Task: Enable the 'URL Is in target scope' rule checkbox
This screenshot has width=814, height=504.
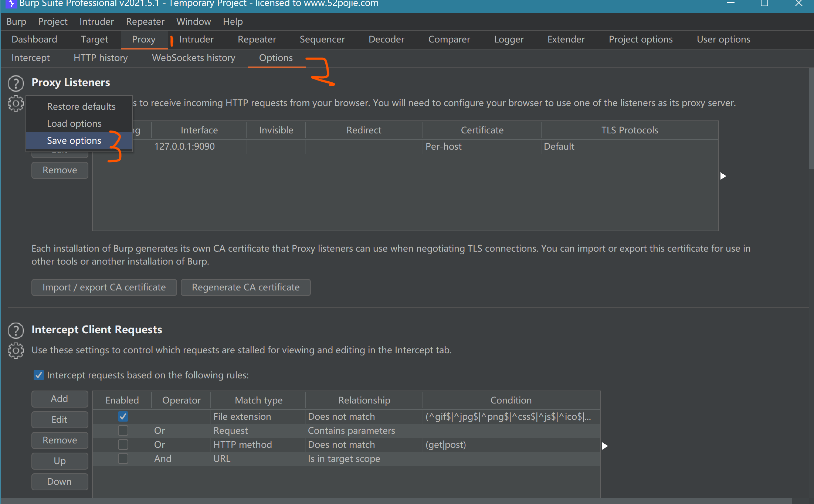Action: pyautogui.click(x=123, y=459)
